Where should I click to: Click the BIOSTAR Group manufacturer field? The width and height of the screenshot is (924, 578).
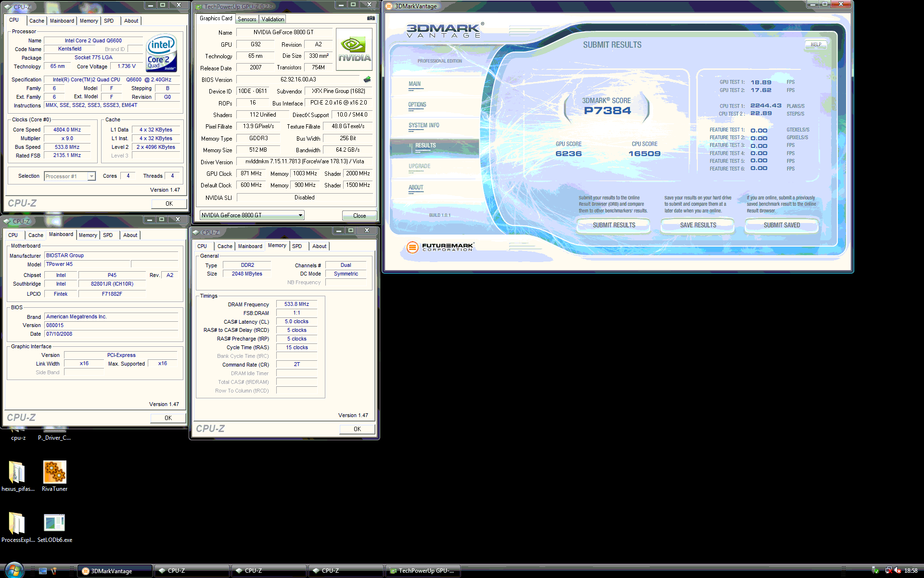coord(112,256)
